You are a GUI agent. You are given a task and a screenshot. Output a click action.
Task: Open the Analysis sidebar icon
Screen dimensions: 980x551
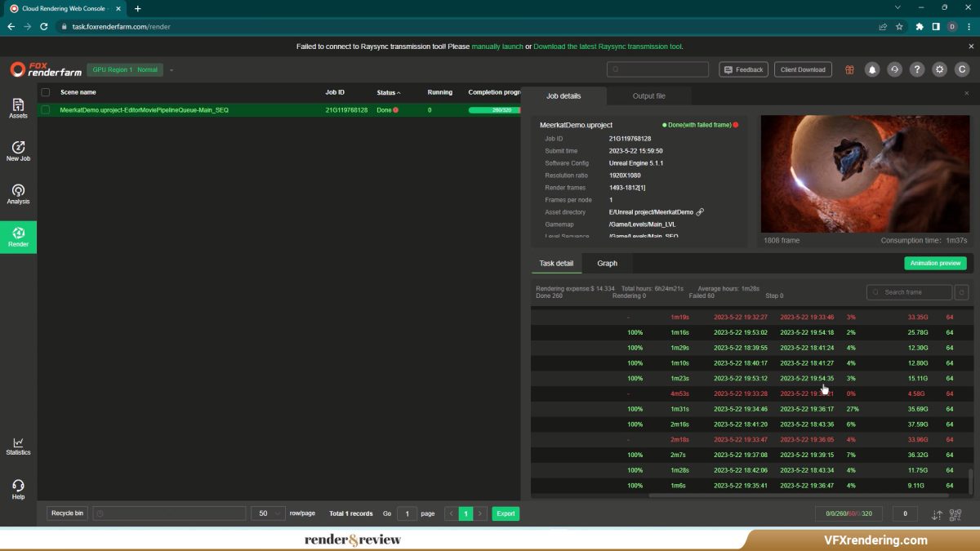(18, 194)
